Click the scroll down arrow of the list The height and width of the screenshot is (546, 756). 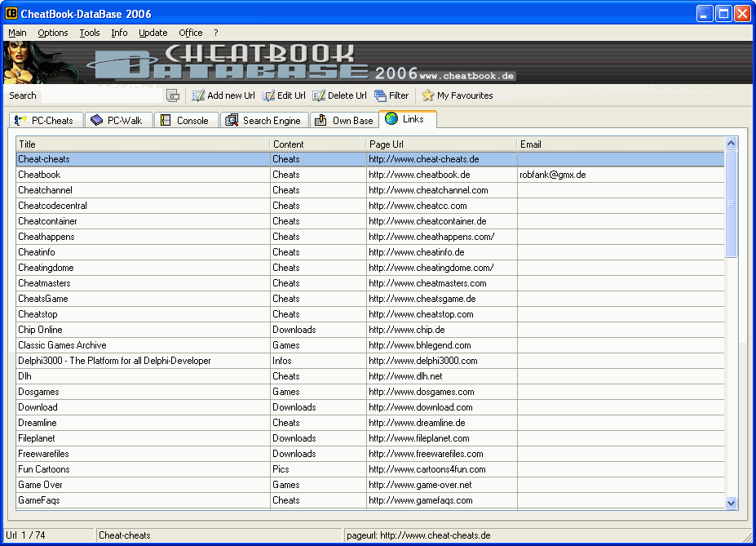(731, 504)
